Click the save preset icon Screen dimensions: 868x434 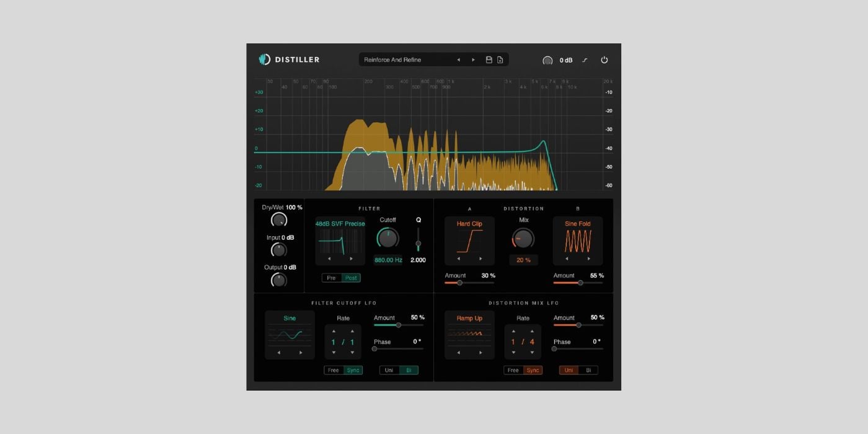(489, 60)
